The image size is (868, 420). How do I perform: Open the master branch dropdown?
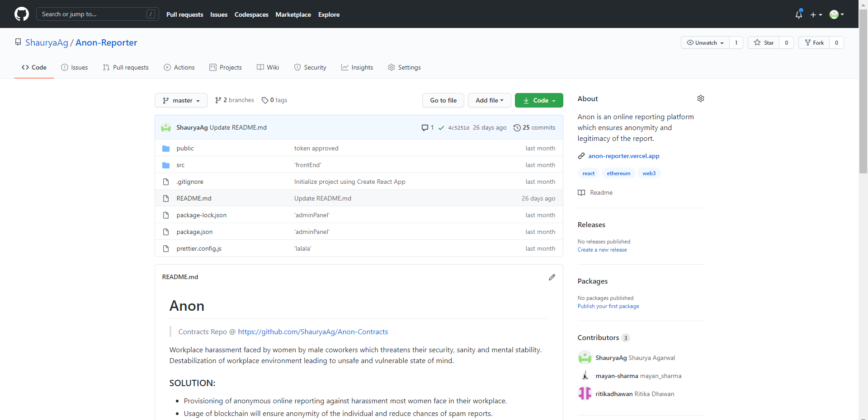coord(181,100)
